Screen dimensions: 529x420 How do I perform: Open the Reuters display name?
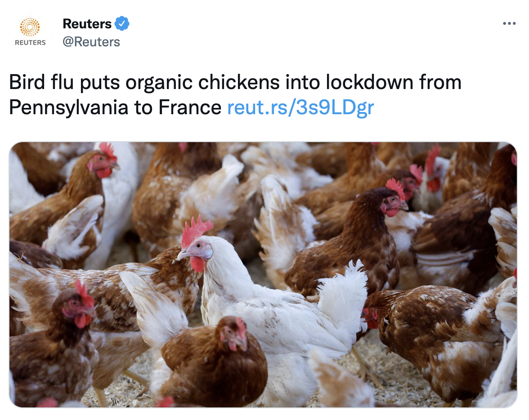(x=87, y=24)
